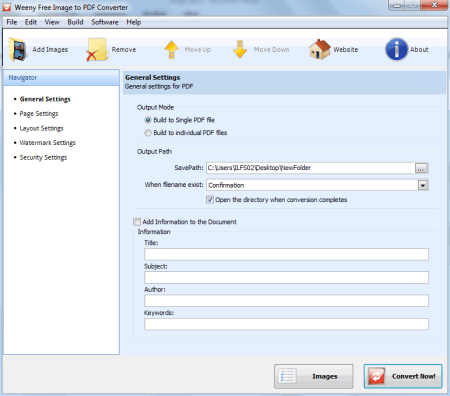Click the Remove toolbar icon
The height and width of the screenshot is (396, 450).
click(x=97, y=49)
